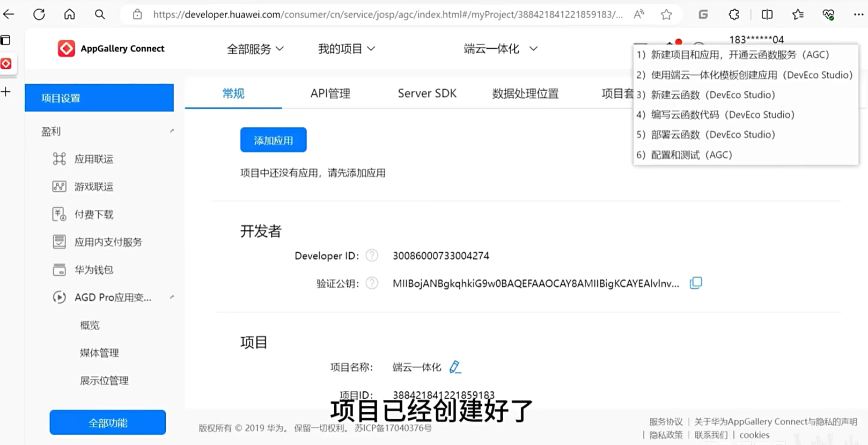Click the Developer ID help icon
868x445 pixels.
click(372, 256)
